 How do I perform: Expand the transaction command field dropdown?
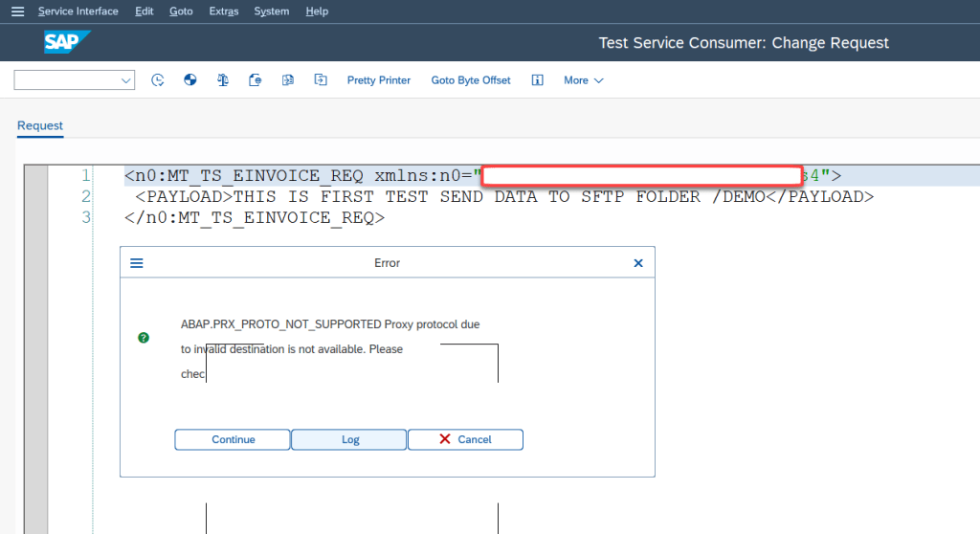coord(126,81)
